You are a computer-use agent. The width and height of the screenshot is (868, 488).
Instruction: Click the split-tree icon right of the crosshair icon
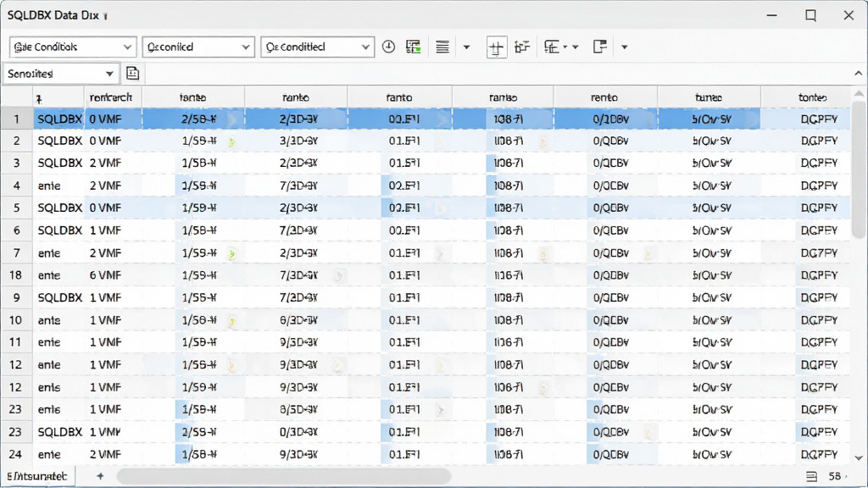[x=521, y=47]
